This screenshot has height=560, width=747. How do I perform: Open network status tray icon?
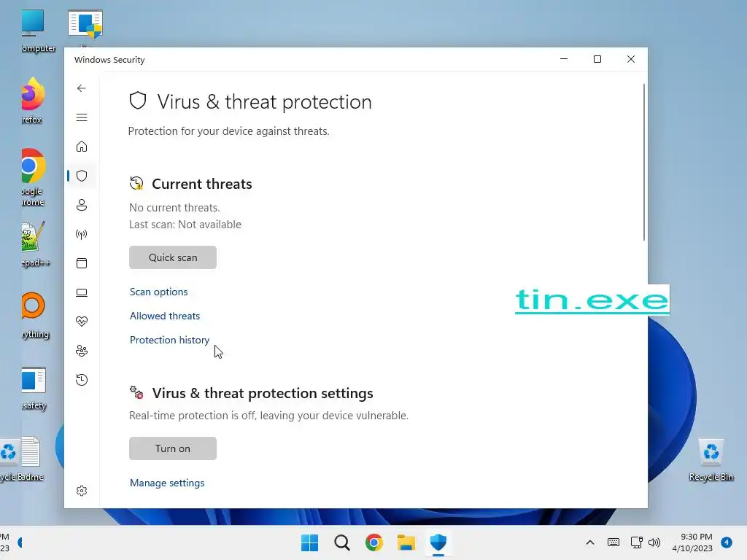[636, 542]
